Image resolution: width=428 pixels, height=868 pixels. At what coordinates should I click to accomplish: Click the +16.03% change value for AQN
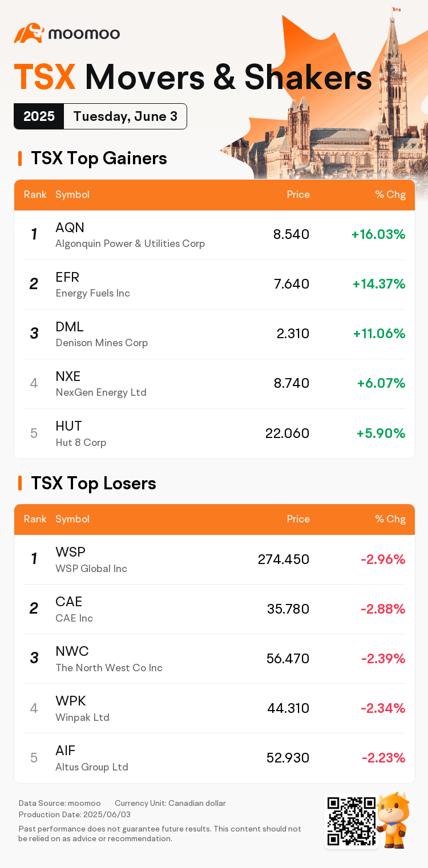coord(378,234)
